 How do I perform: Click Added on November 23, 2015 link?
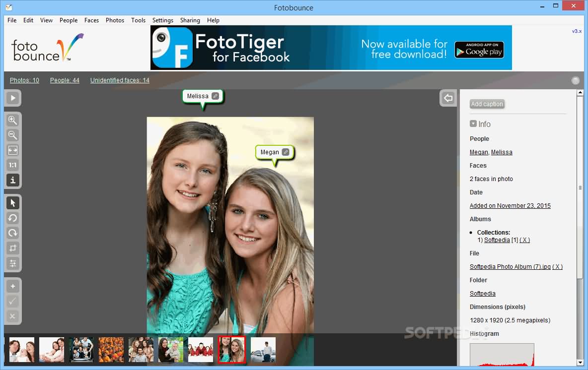510,206
